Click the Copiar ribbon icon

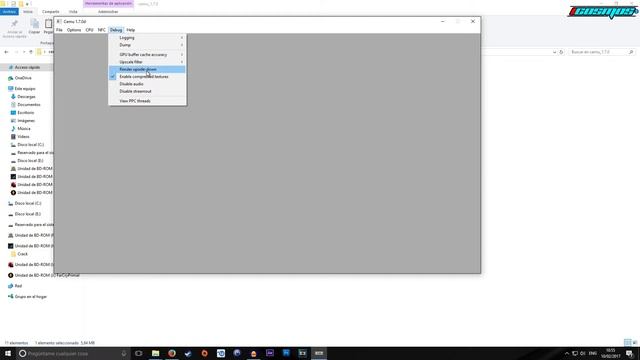(34, 27)
